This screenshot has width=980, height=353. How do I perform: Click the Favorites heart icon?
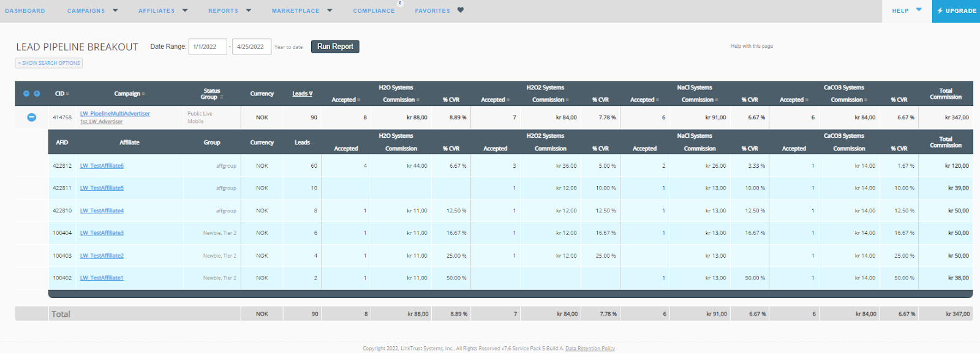[x=461, y=10]
